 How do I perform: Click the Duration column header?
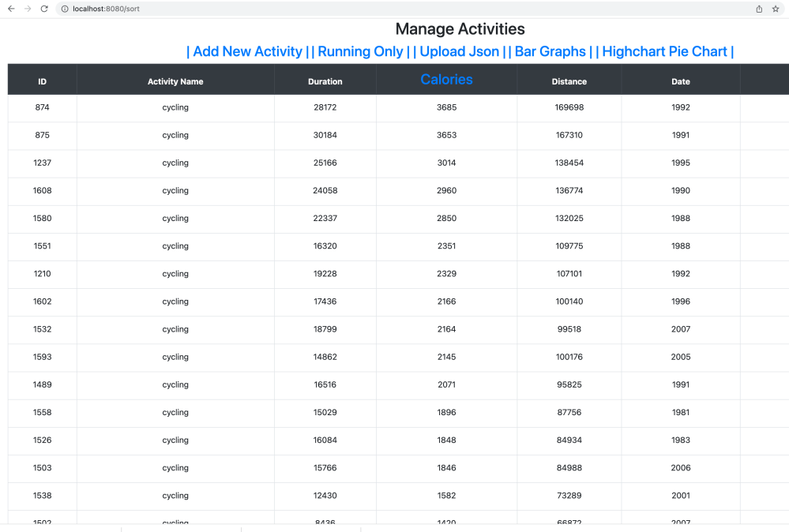pyautogui.click(x=325, y=81)
